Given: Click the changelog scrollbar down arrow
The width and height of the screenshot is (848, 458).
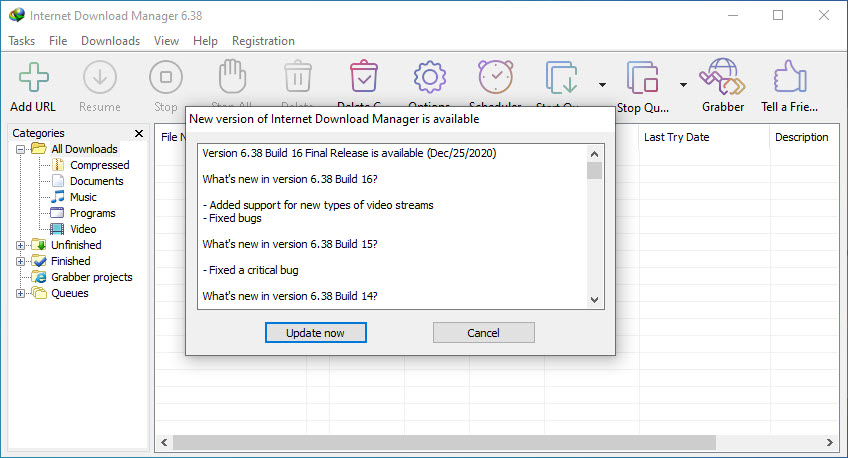Looking at the screenshot, I should (x=594, y=300).
